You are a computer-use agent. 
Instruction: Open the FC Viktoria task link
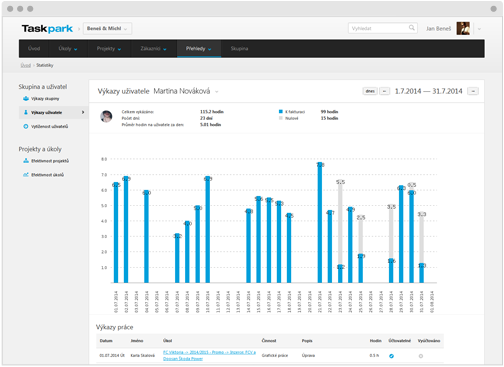209,355
